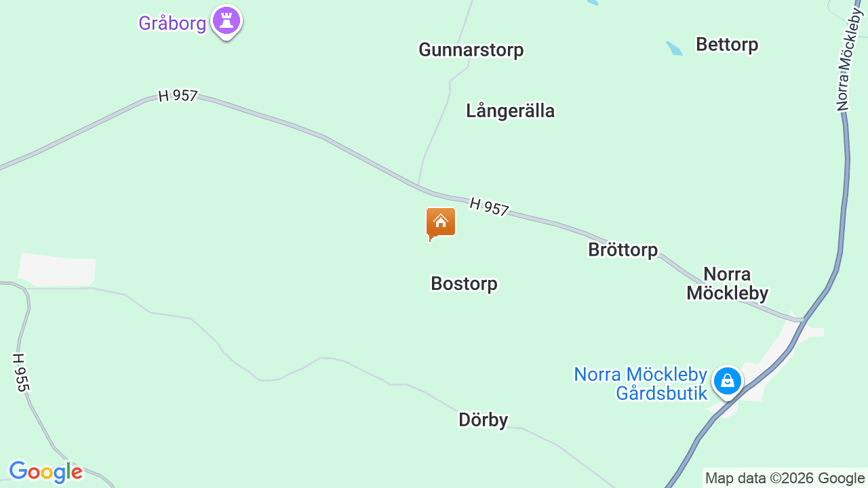The image size is (868, 488).
Task: Click the Gråborg castle marker icon
Action: point(226,21)
